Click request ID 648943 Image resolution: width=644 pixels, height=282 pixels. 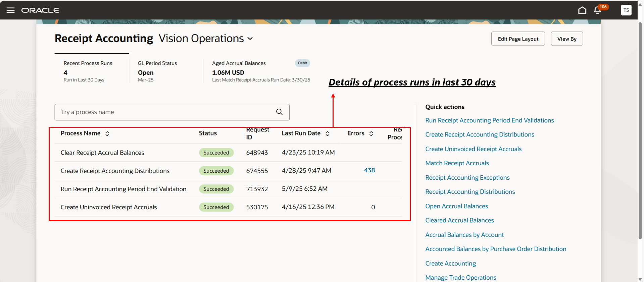(257, 153)
